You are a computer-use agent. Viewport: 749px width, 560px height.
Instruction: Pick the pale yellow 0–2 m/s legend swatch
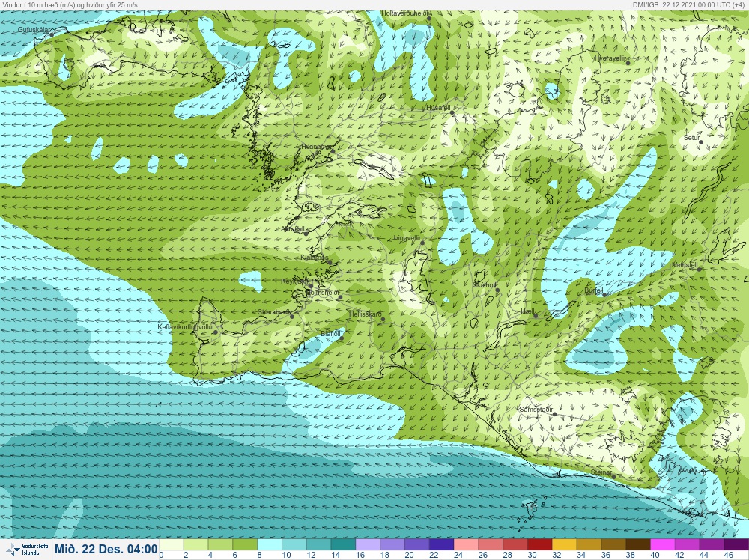pyautogui.click(x=171, y=545)
